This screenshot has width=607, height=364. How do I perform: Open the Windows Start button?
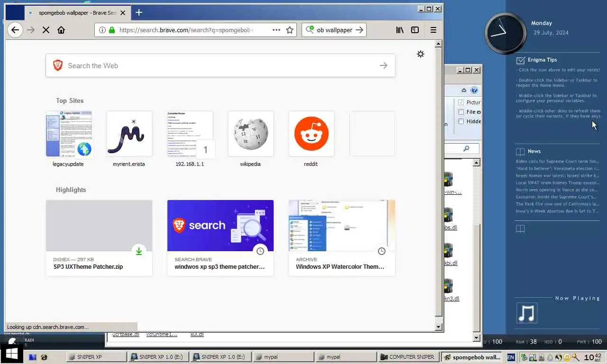click(12, 354)
